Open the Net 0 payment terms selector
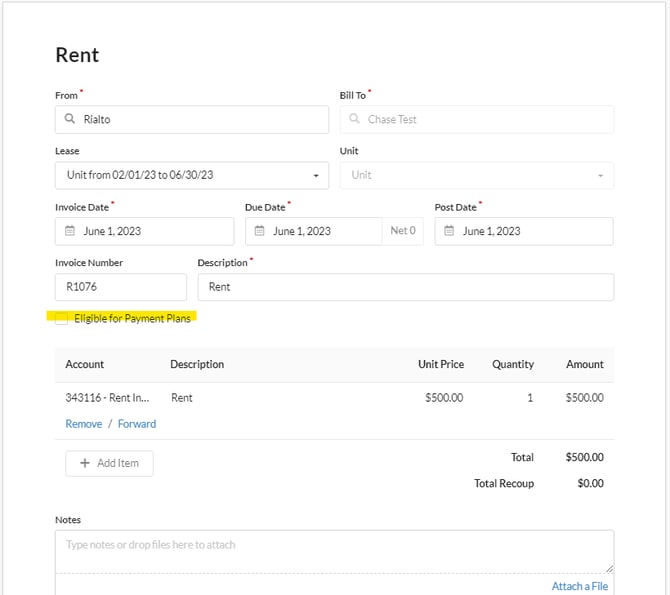This screenshot has height=595, width=670. tap(403, 231)
